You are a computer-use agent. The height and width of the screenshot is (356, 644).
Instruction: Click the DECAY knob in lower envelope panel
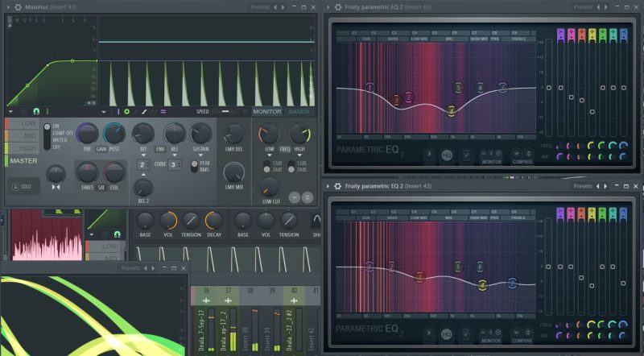[213, 221]
